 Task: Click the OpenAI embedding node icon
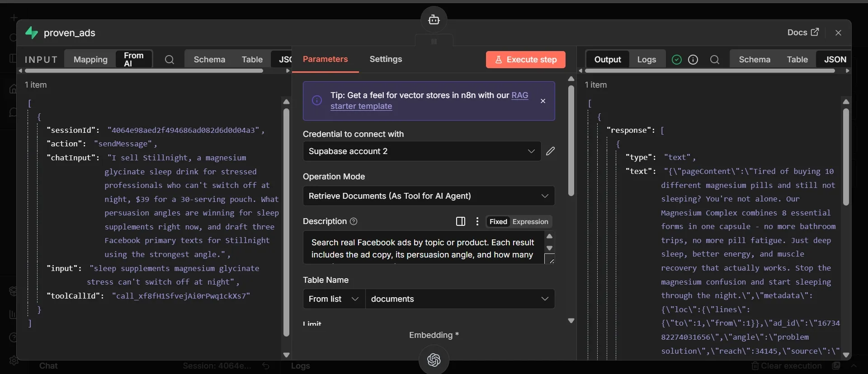click(434, 360)
